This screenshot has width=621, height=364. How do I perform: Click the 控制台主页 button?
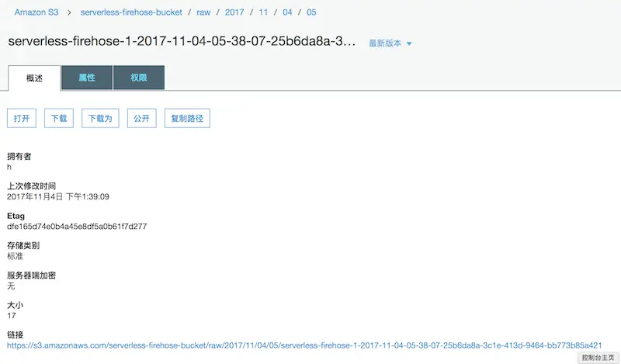coord(598,358)
